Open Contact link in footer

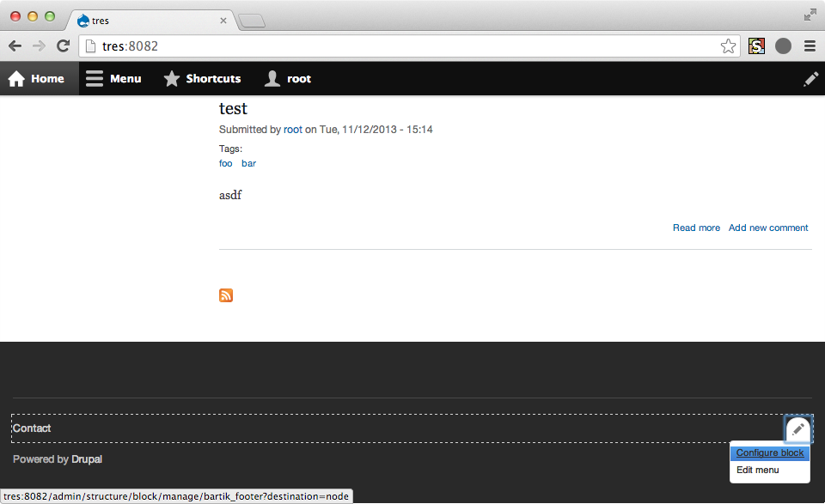[32, 428]
